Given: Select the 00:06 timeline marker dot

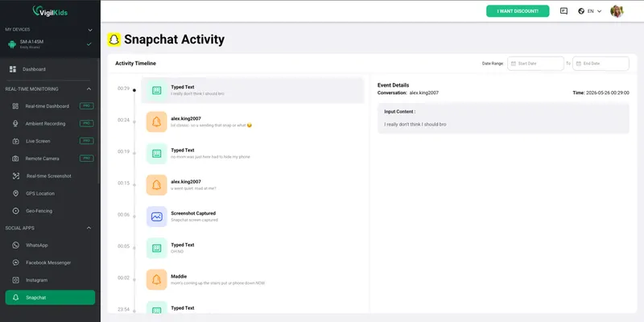Looking at the screenshot, I should [134, 217].
